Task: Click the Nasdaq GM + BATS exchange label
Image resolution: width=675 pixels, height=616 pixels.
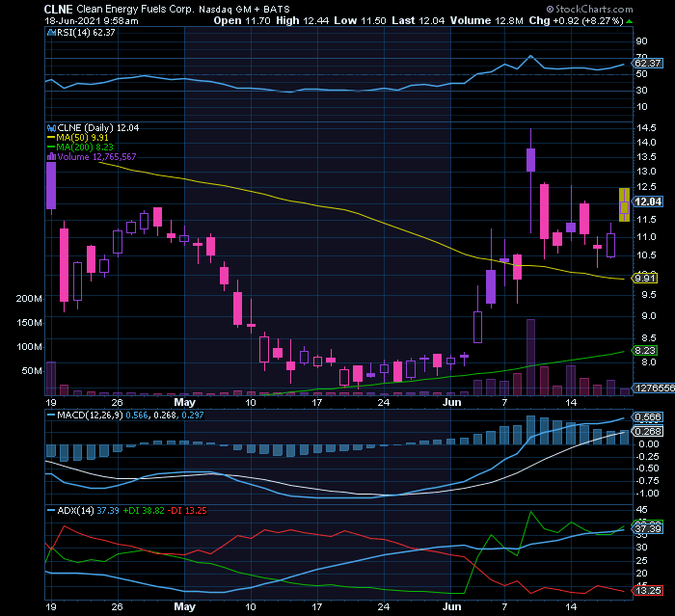Action: pos(244,9)
